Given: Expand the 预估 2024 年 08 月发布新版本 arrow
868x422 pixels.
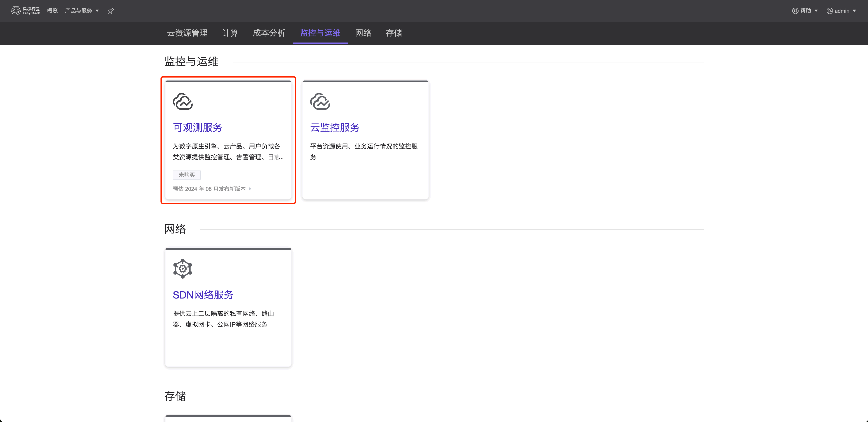Looking at the screenshot, I should [x=250, y=189].
